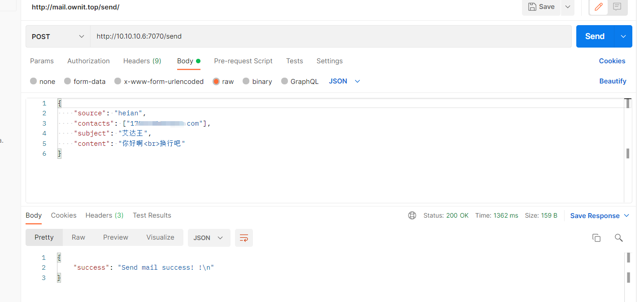Open the response Cookies tab
Image resolution: width=644 pixels, height=302 pixels.
[64, 215]
